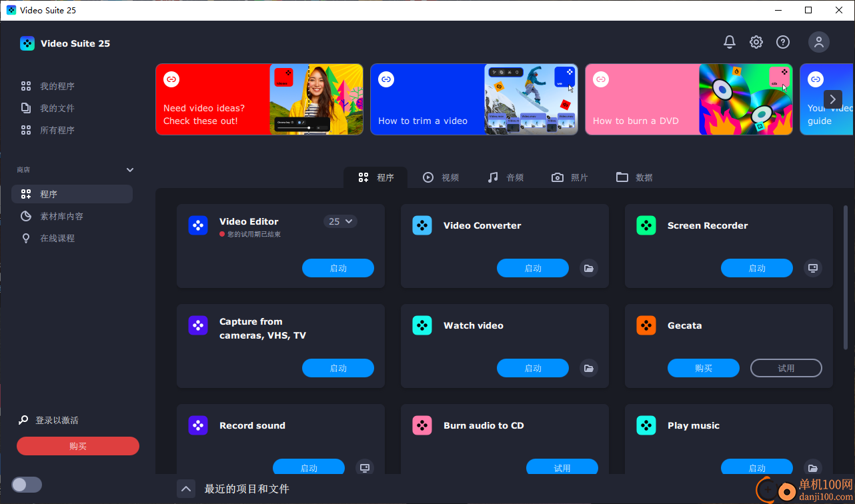The image size is (855, 504).
Task: Launch Play music with 启动 button
Action: pos(757,467)
